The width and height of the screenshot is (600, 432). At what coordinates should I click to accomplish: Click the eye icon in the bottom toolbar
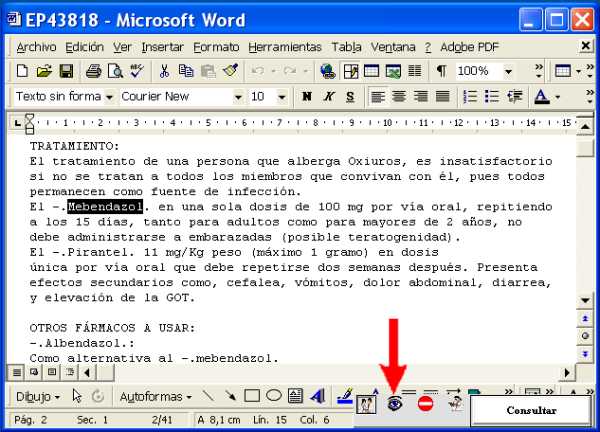395,404
